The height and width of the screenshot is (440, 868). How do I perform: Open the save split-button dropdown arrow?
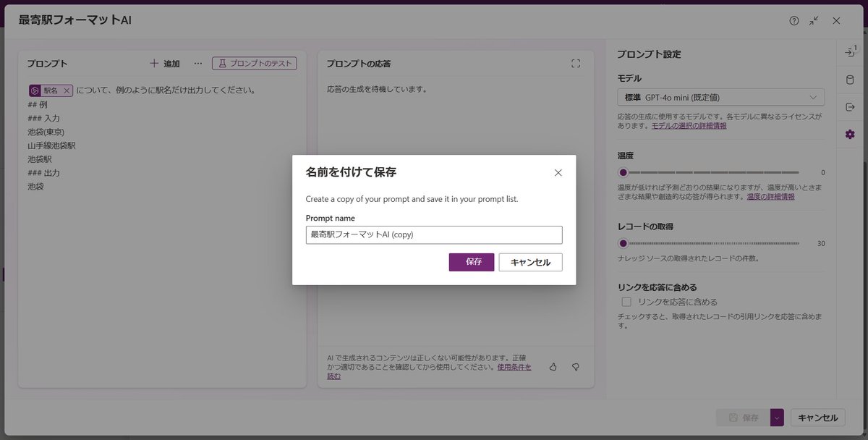tap(776, 418)
